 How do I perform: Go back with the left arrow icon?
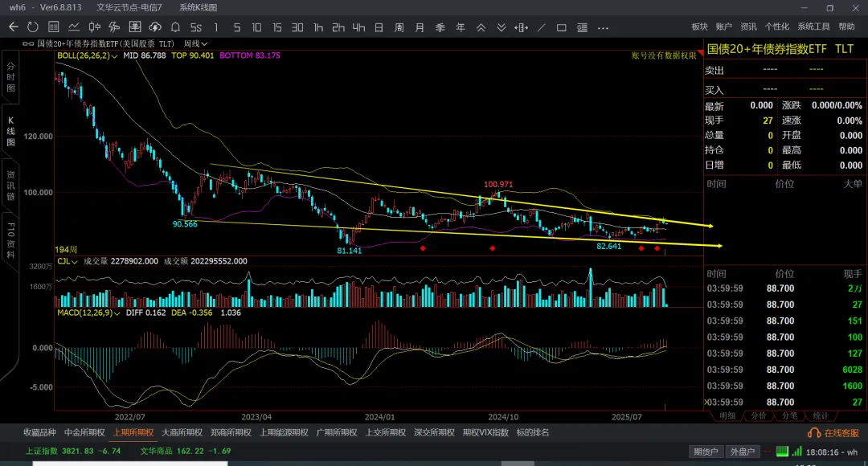[14, 27]
